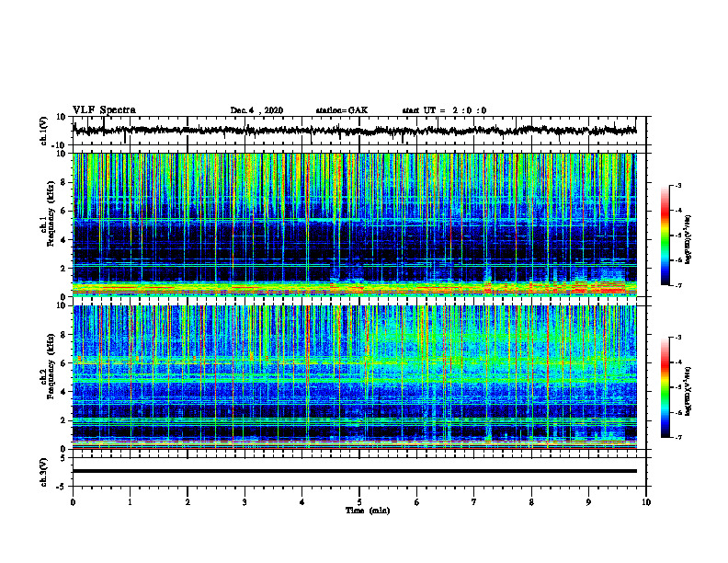Click the ch.1 color bar log(PSD) label

[x=688, y=240]
